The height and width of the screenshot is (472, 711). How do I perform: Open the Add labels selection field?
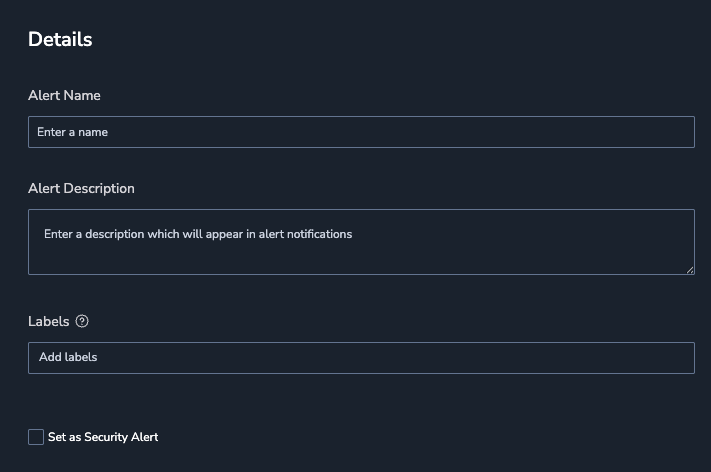(361, 358)
